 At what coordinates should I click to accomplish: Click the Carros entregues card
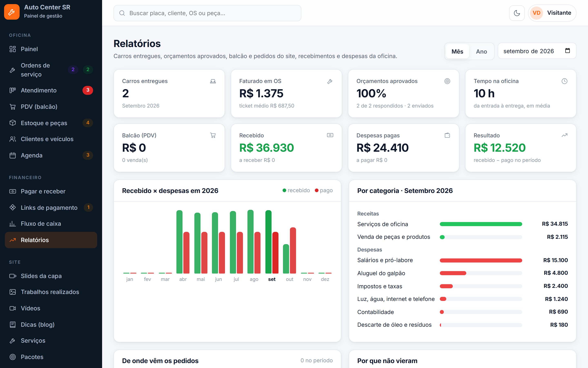coord(169,93)
